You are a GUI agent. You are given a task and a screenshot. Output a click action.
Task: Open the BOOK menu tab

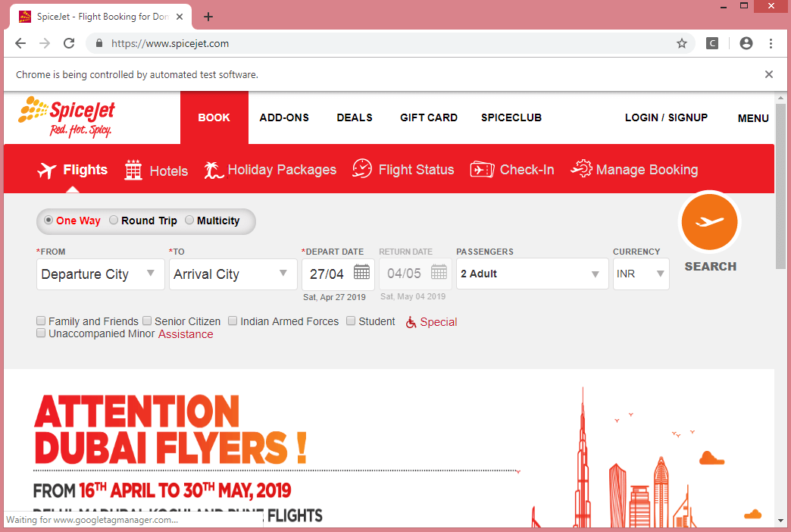point(214,117)
